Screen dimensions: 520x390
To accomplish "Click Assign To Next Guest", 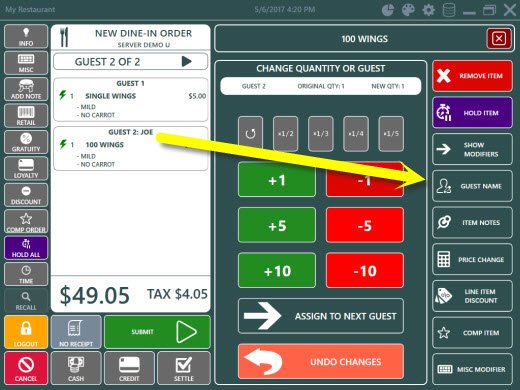I will [x=321, y=316].
